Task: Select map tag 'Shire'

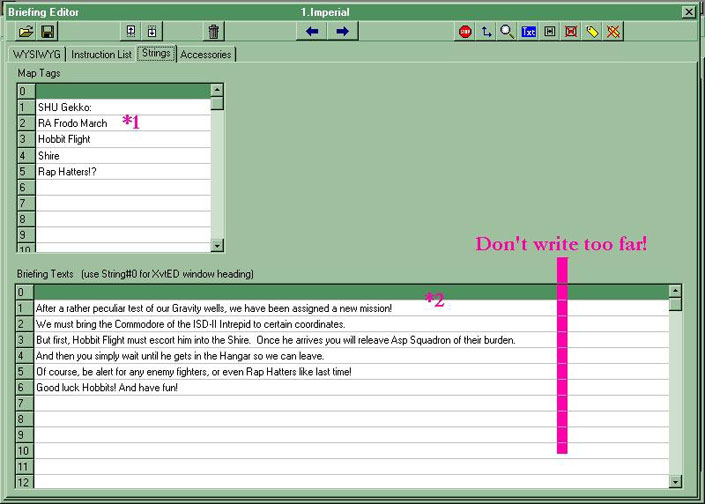Action: (x=123, y=156)
